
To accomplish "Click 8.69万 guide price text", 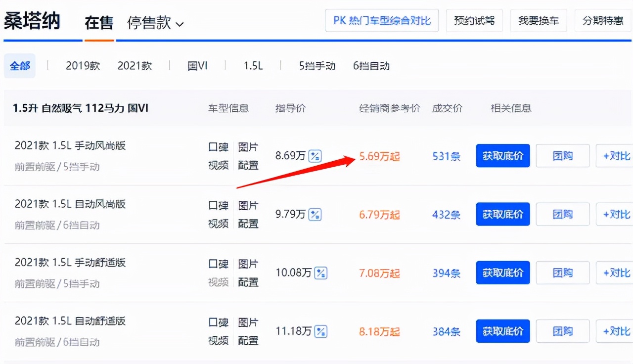I will pos(290,156).
